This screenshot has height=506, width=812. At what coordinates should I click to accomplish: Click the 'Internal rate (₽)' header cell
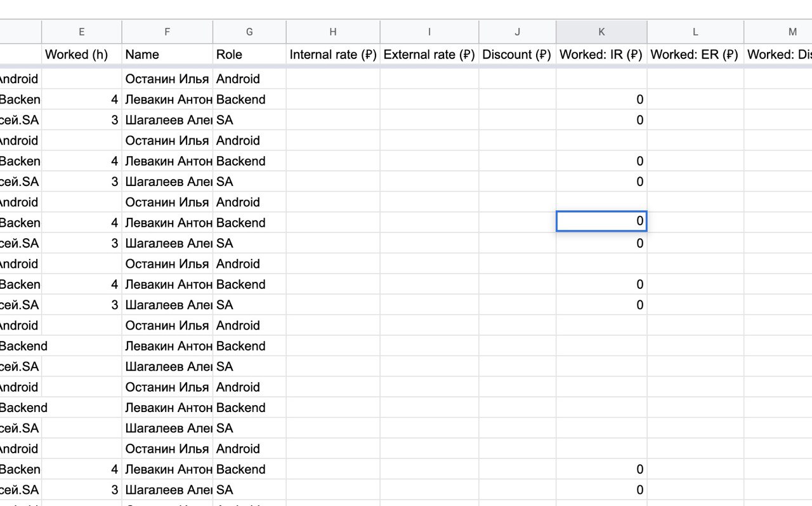(333, 55)
